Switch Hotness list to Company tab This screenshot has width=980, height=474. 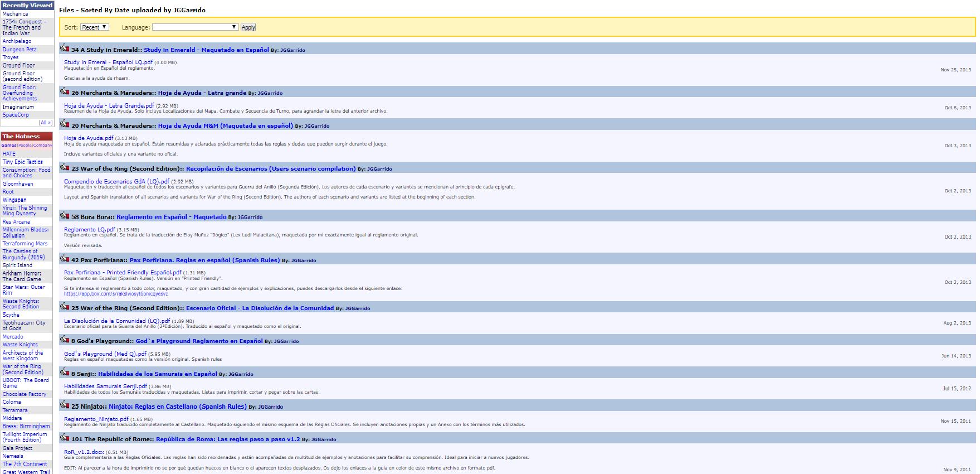[x=42, y=146]
